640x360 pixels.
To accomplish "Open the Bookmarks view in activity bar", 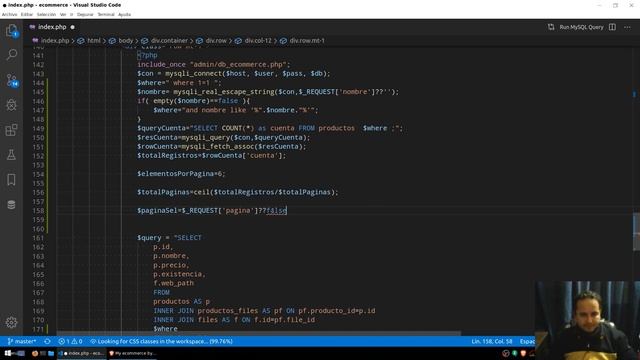I will coord(11,180).
